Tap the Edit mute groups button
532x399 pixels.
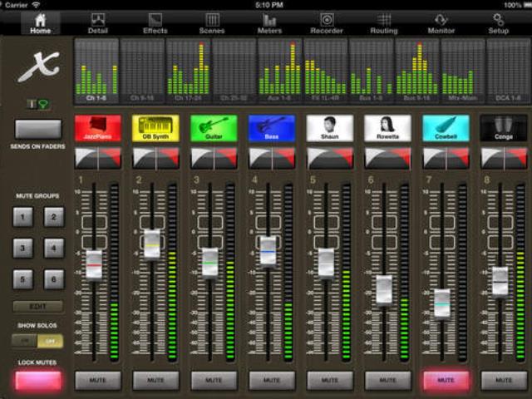coord(38,307)
